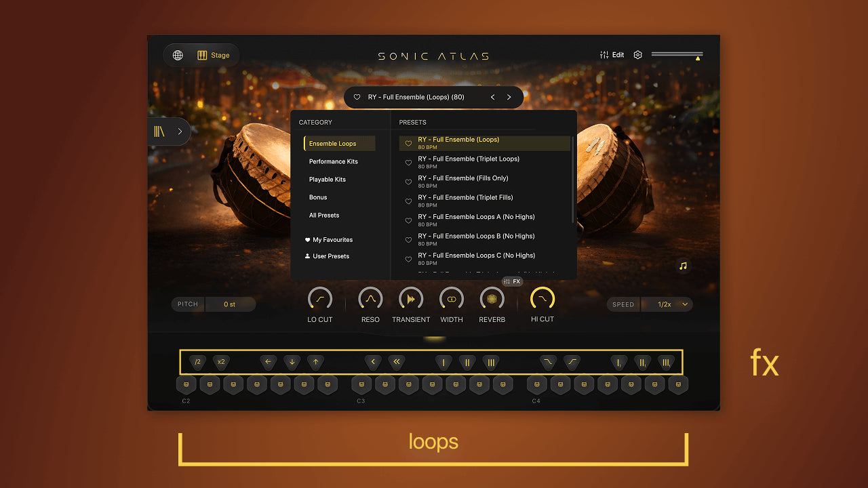
Task: Open the library shelf icon
Action: pos(159,131)
